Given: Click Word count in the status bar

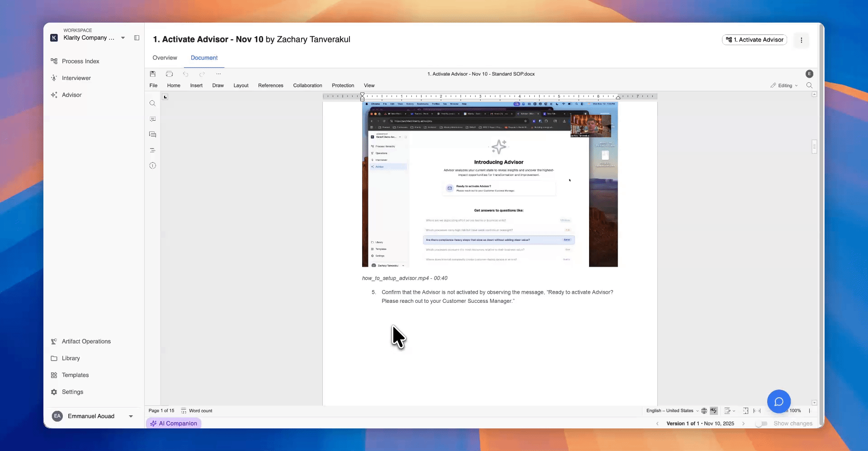Looking at the screenshot, I should click(x=197, y=411).
